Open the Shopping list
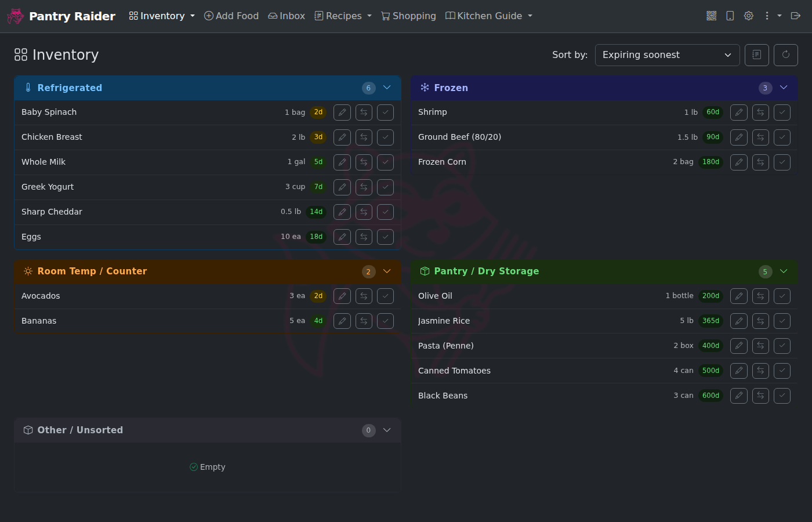 pyautogui.click(x=408, y=16)
